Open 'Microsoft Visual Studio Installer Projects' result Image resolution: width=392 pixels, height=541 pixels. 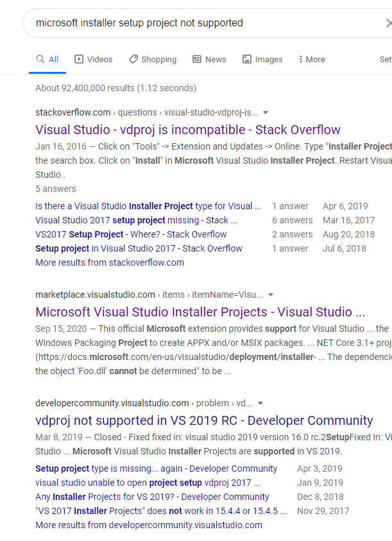200,312
